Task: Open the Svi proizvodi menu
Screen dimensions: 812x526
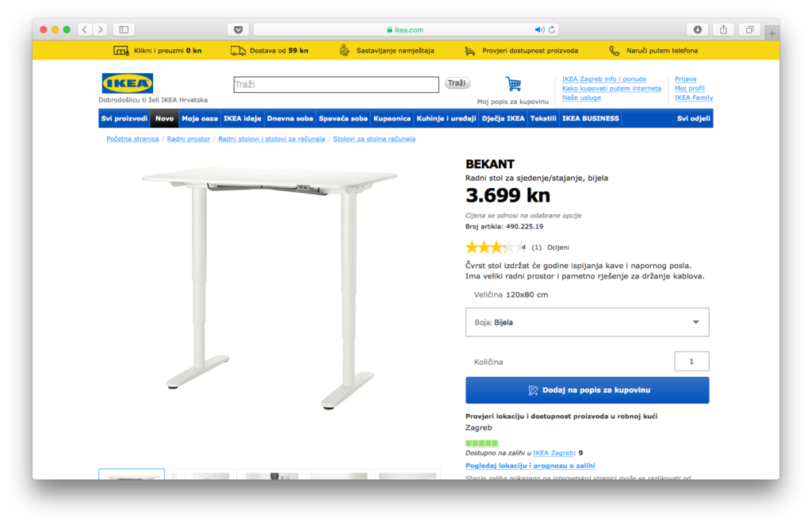Action: point(124,118)
